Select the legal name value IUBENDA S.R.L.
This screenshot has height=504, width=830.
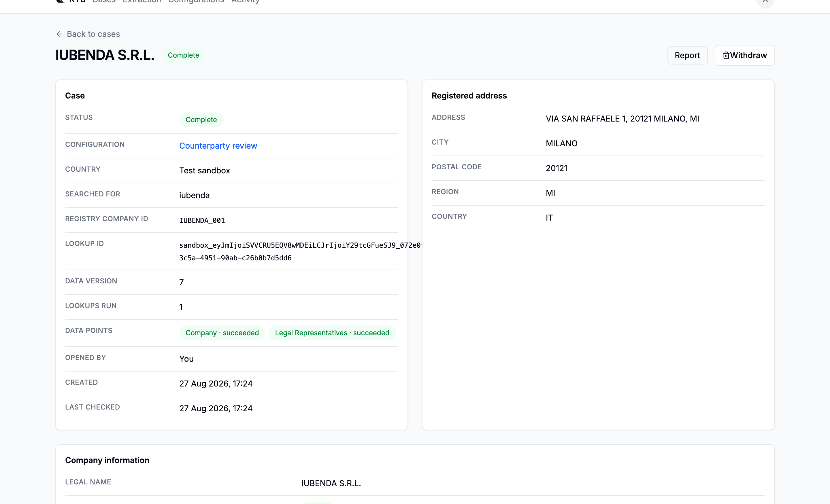(x=331, y=484)
